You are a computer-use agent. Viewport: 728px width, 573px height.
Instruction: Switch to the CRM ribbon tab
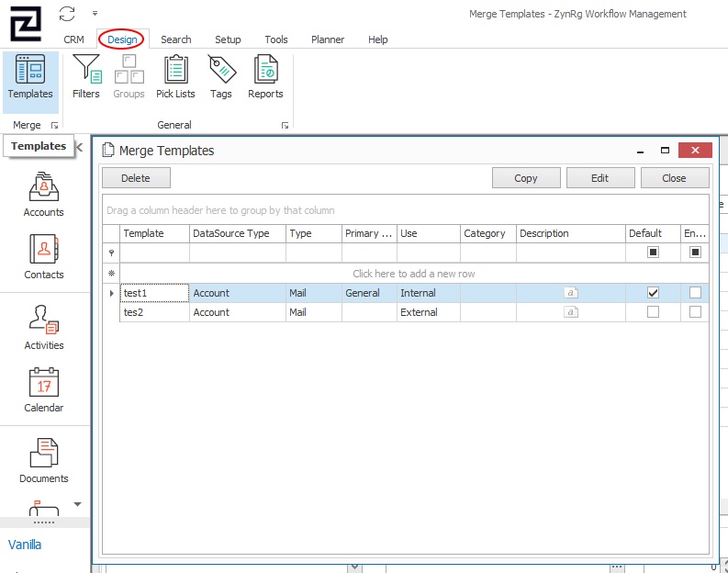[x=73, y=39]
